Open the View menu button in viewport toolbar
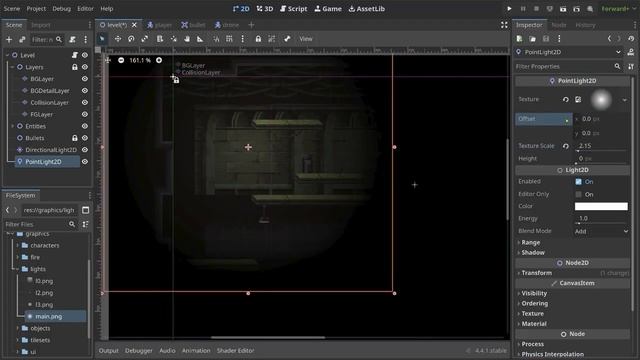 306,39
